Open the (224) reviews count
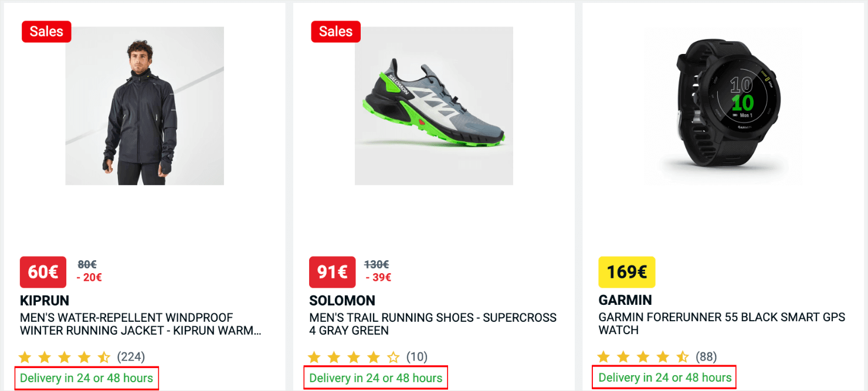868x391 pixels. (x=131, y=357)
